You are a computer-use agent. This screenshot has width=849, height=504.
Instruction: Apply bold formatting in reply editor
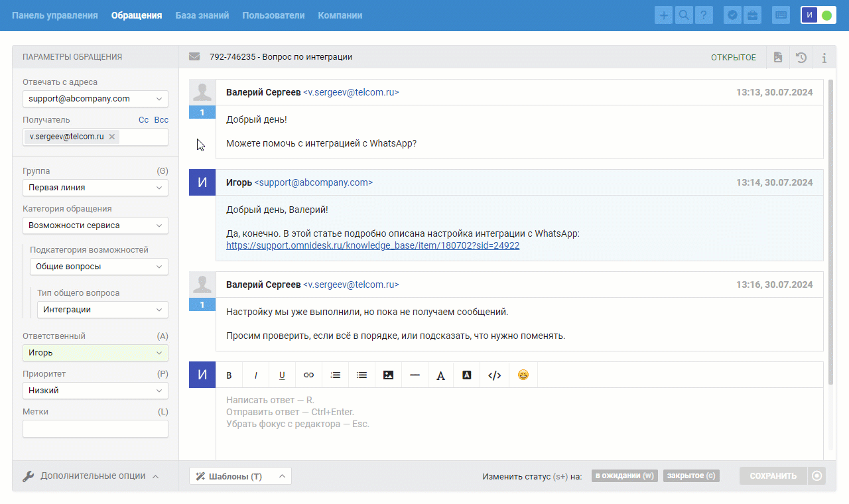[229, 375]
